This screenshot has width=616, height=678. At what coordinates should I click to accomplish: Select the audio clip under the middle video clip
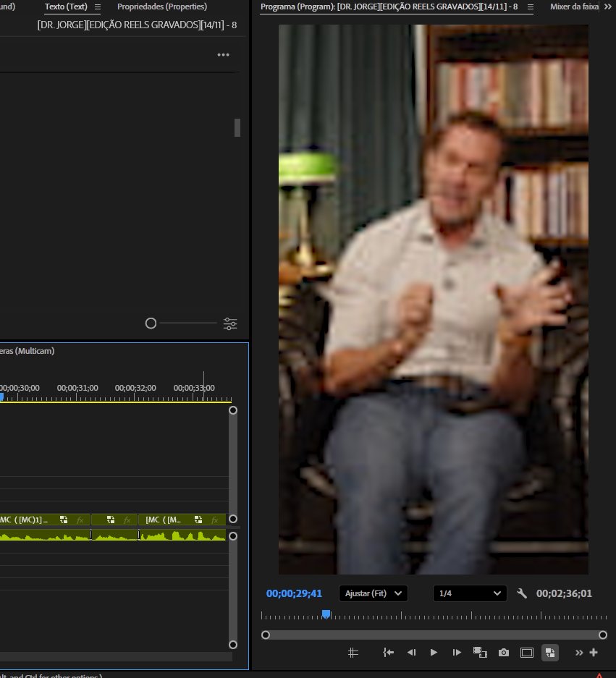pyautogui.click(x=114, y=535)
